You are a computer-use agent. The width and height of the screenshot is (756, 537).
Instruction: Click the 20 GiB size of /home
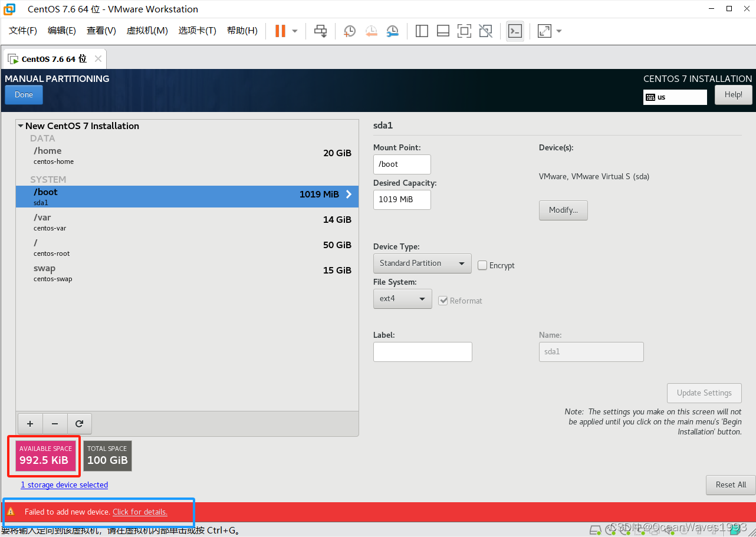point(337,153)
